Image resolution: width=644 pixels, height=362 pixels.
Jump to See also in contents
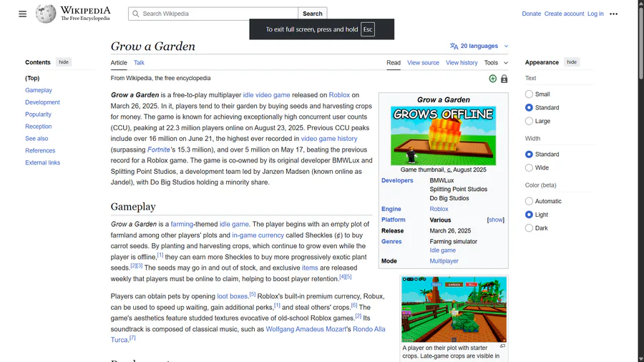[36, 139]
